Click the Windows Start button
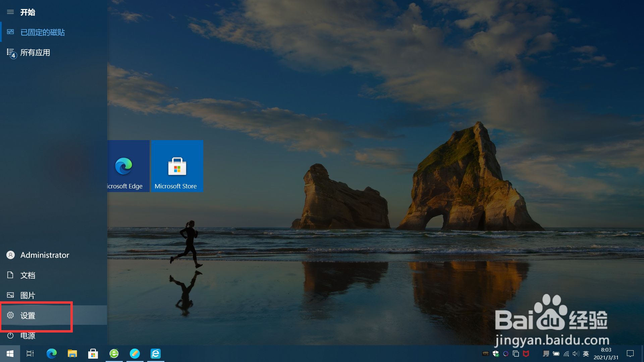The image size is (644, 362). 10,354
